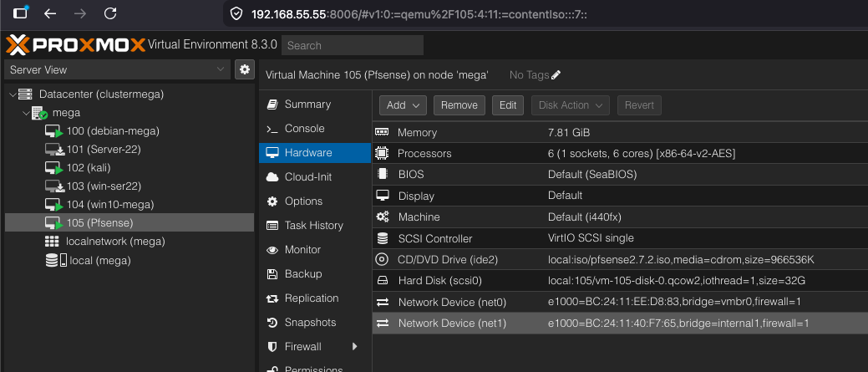Screen dimensions: 868x372
Task: Open the Monitor tab
Action: point(315,250)
